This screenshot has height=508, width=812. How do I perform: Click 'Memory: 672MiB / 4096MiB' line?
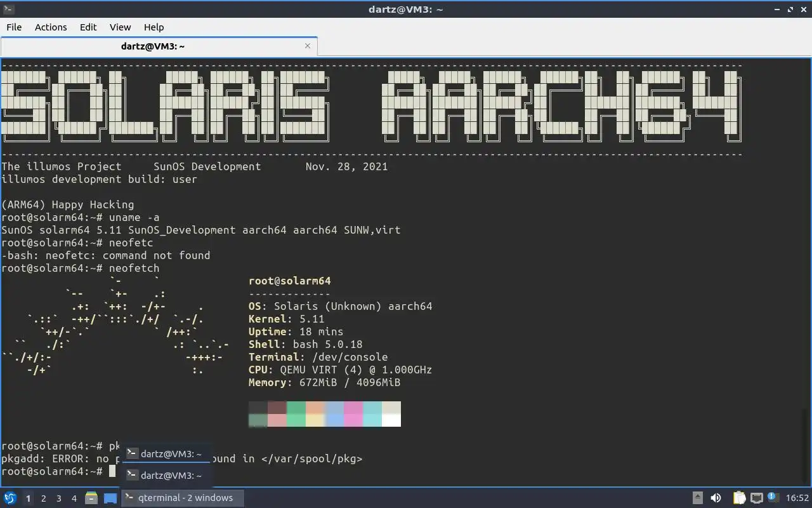tap(325, 382)
